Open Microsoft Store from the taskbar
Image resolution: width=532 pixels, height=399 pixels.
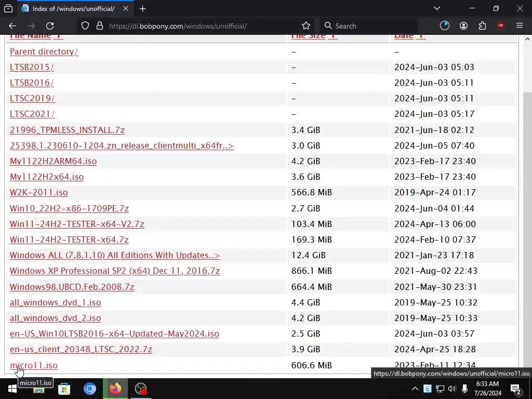(64, 389)
